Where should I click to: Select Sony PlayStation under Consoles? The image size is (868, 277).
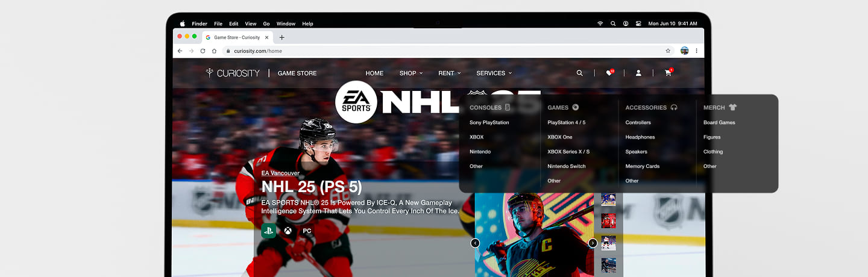click(x=489, y=122)
